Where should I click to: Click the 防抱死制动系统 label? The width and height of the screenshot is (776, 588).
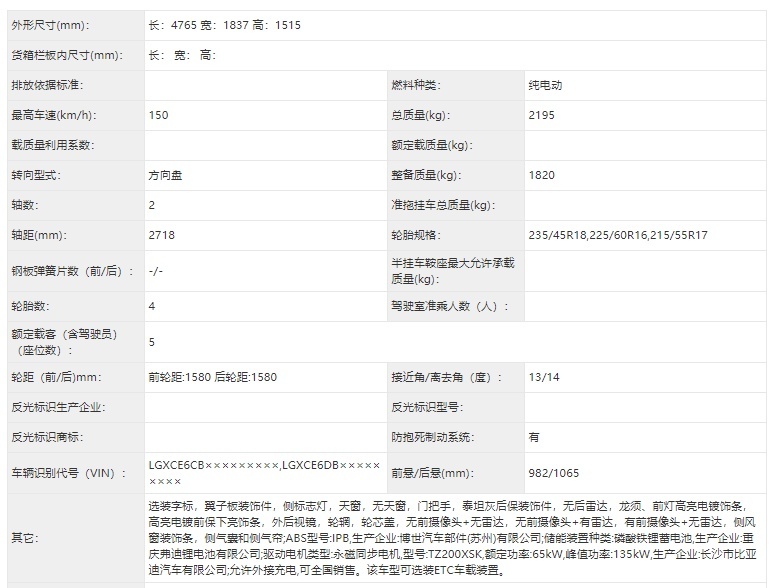point(433,437)
